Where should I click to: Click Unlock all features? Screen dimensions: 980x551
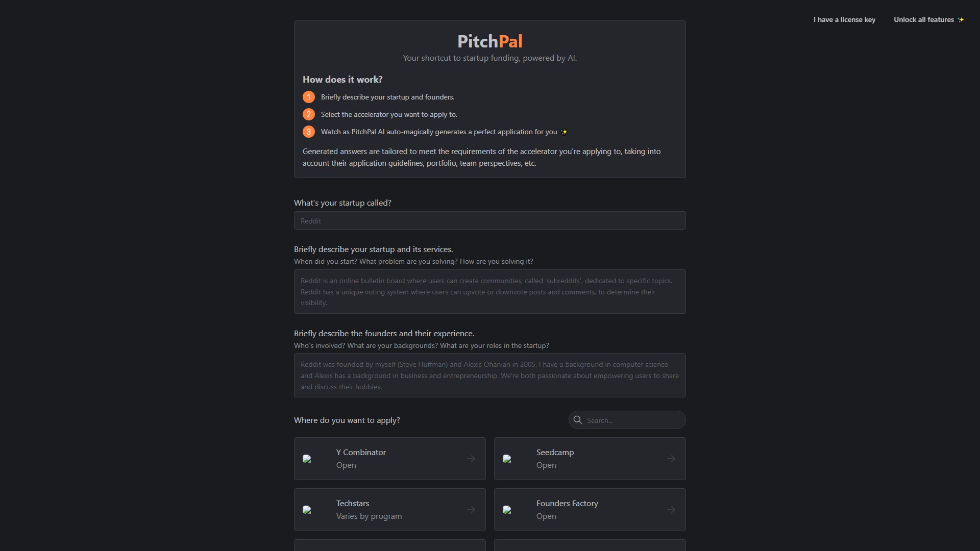tap(924, 19)
